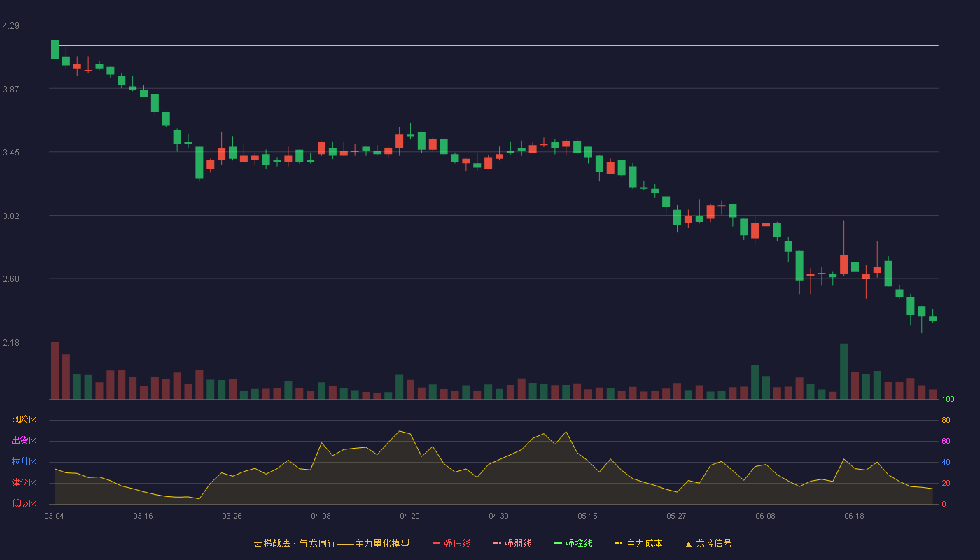The width and height of the screenshot is (980, 560).
Task: Hide the 强撑线 legend series
Action: tap(573, 543)
